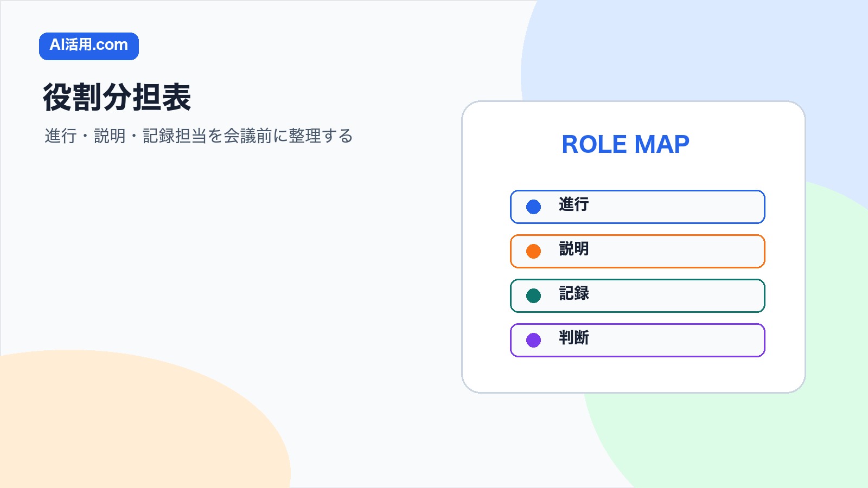Select the orange dot beside 説明

point(534,251)
